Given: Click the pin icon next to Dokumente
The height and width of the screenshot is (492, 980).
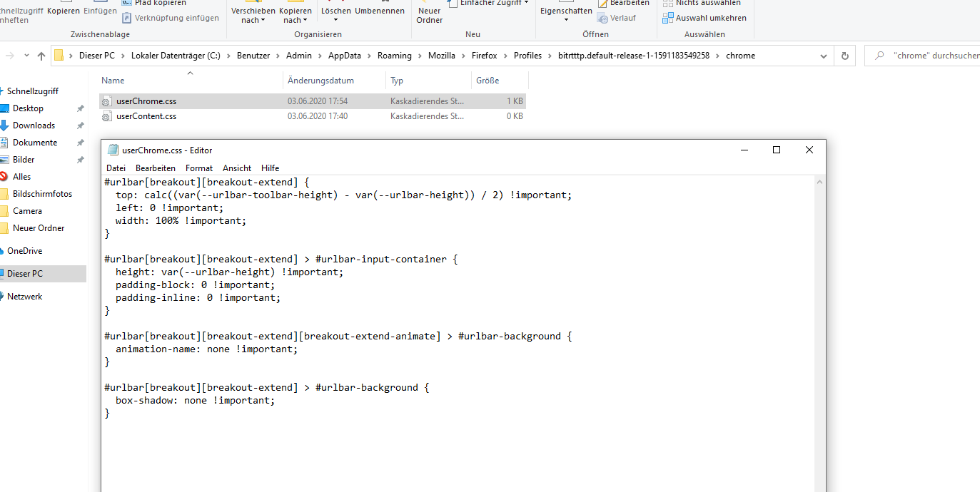Looking at the screenshot, I should tap(80, 143).
